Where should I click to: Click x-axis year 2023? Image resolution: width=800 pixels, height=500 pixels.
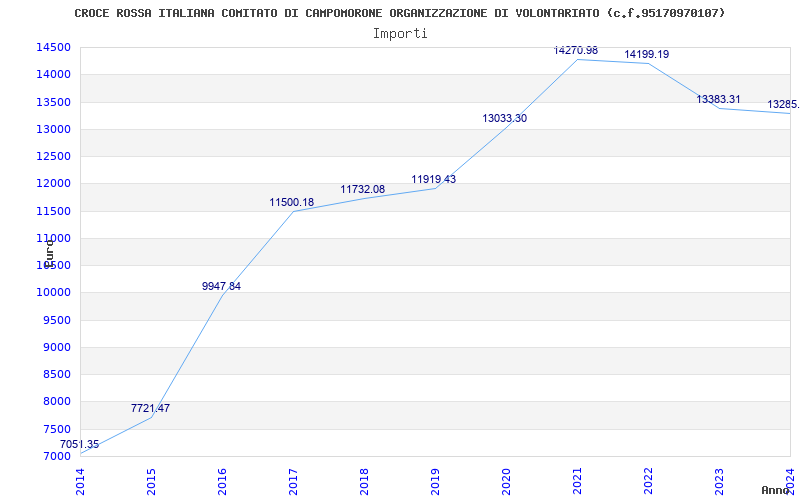(x=718, y=482)
